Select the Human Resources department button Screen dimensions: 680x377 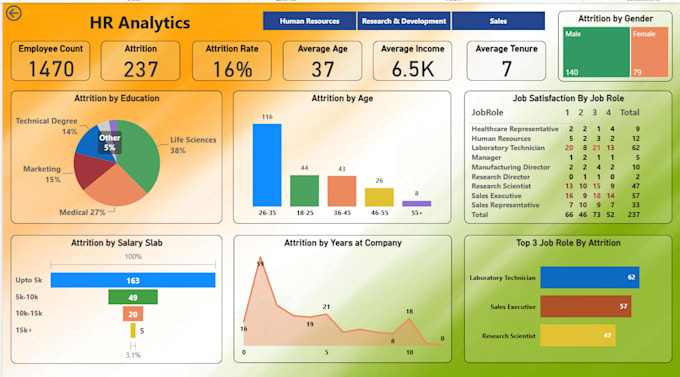pyautogui.click(x=309, y=21)
